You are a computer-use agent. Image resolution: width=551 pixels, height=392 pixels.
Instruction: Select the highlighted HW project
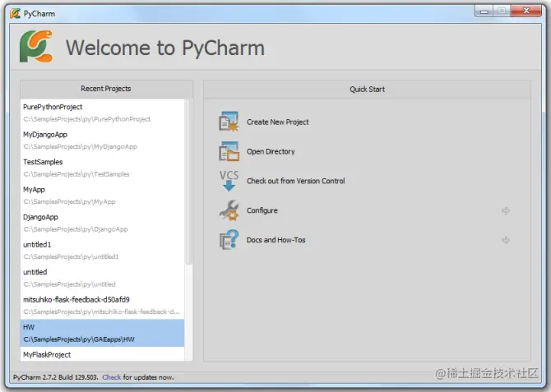[x=102, y=333]
